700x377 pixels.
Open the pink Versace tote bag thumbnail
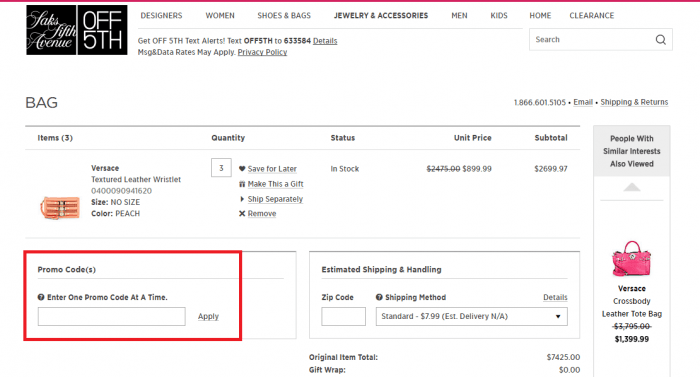tap(631, 259)
